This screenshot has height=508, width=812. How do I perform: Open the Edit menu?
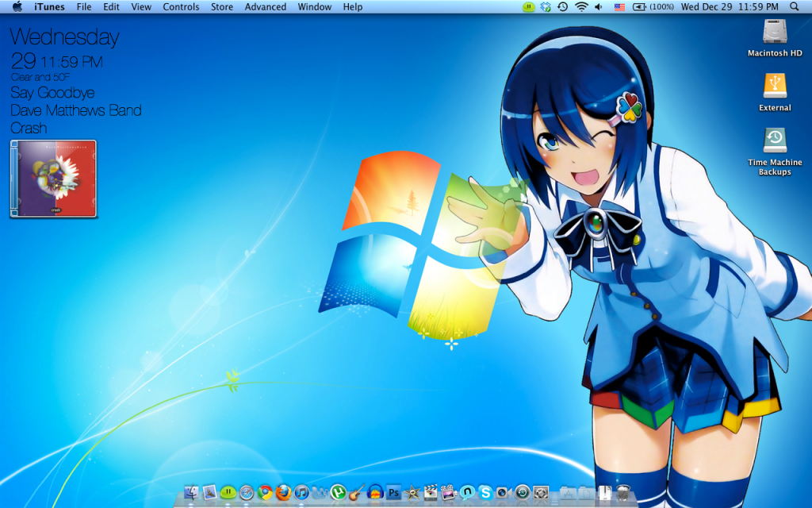(111, 6)
